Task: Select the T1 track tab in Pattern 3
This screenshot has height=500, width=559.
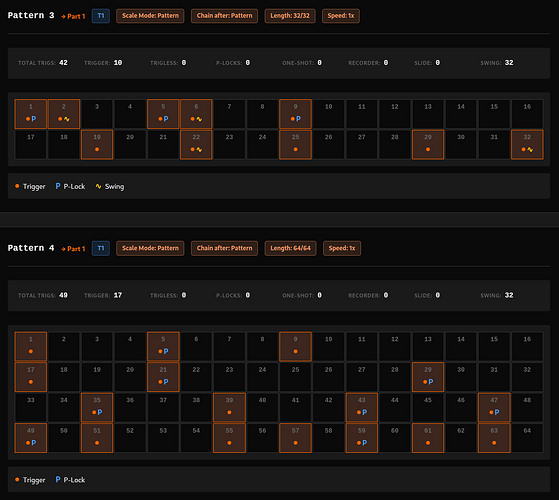Action: pyautogui.click(x=101, y=16)
